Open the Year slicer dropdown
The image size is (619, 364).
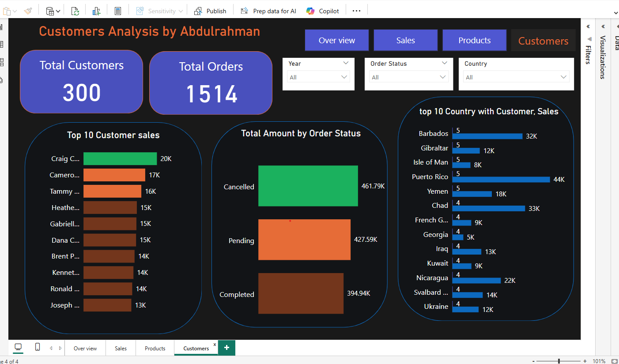pos(344,77)
